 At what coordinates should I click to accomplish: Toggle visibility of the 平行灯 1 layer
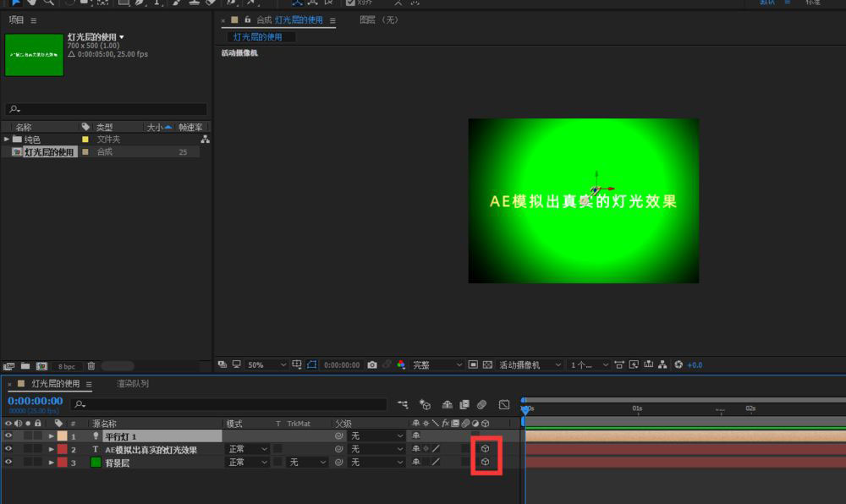coord(7,436)
